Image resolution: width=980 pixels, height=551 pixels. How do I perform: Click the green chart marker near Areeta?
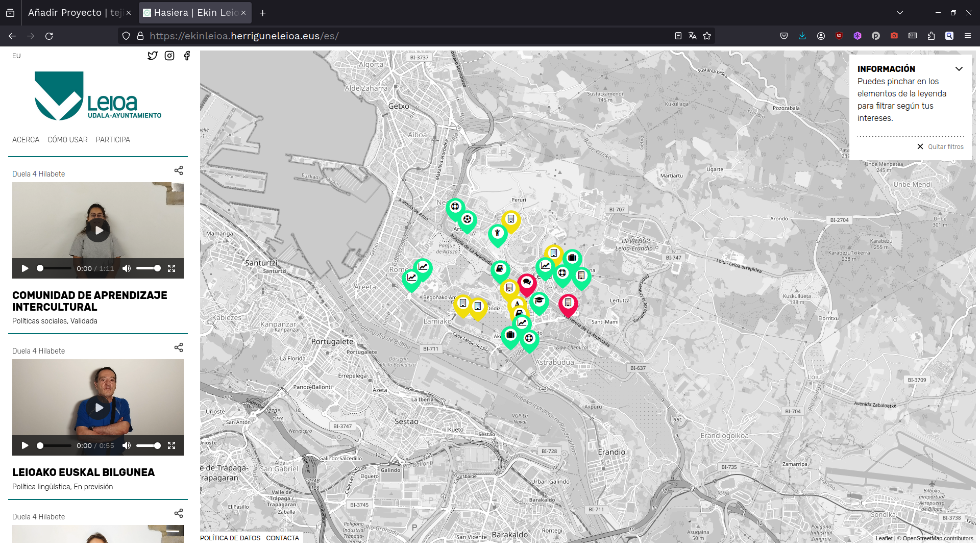tap(411, 279)
